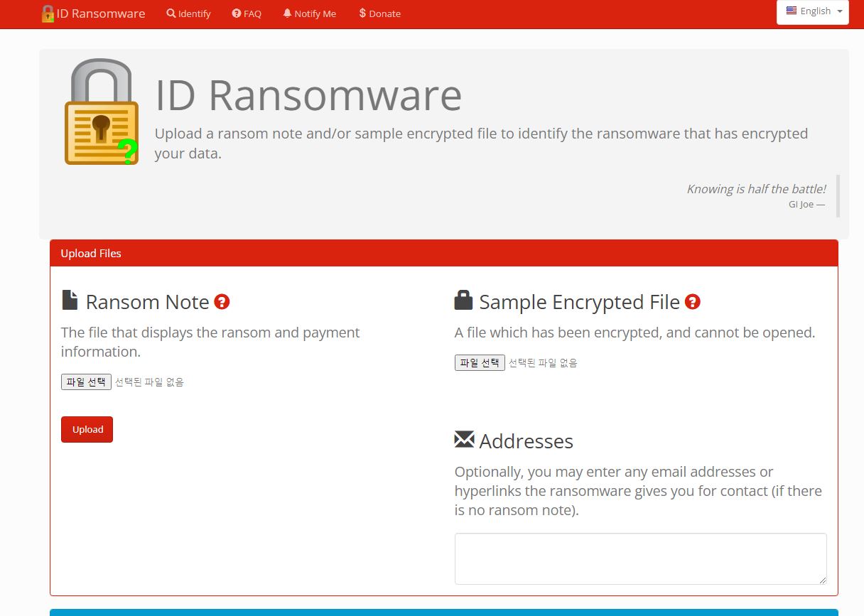The width and height of the screenshot is (864, 616).
Task: Open the Donate page in the navbar
Action: pos(380,13)
